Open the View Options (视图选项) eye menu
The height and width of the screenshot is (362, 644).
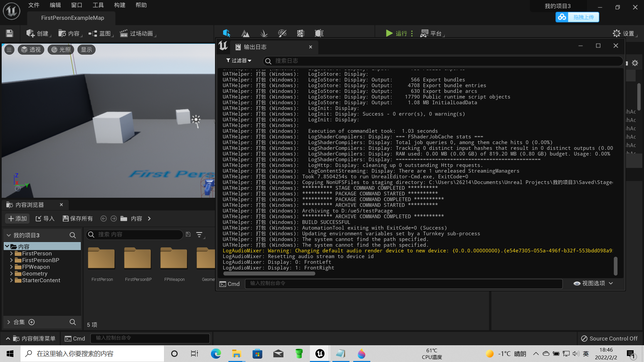click(x=593, y=284)
